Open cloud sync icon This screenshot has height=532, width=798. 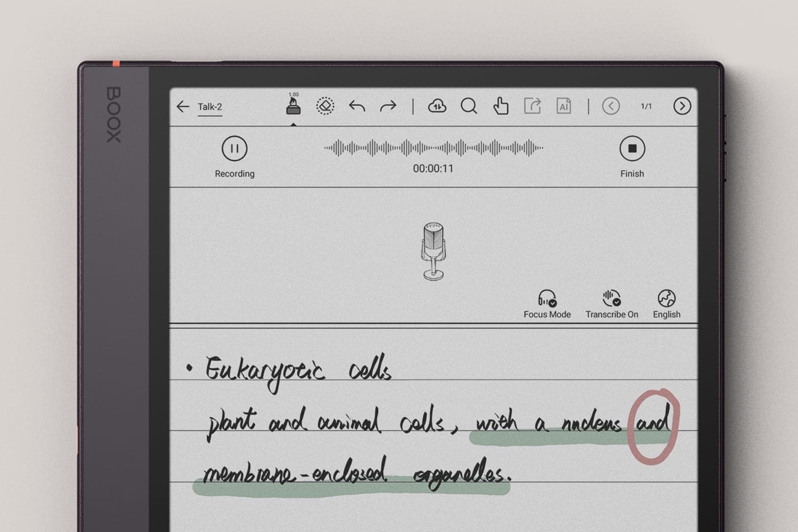coord(437,106)
